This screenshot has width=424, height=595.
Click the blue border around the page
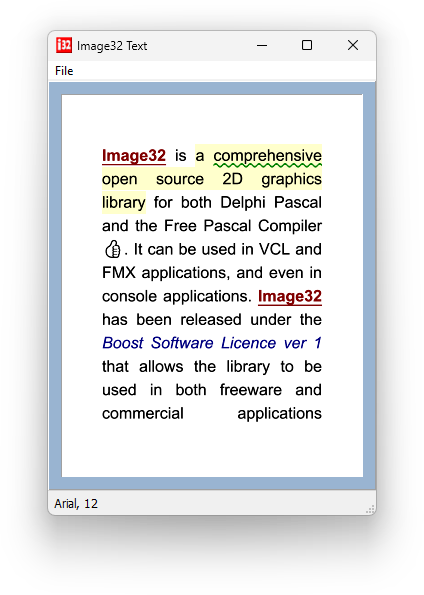tap(55, 285)
